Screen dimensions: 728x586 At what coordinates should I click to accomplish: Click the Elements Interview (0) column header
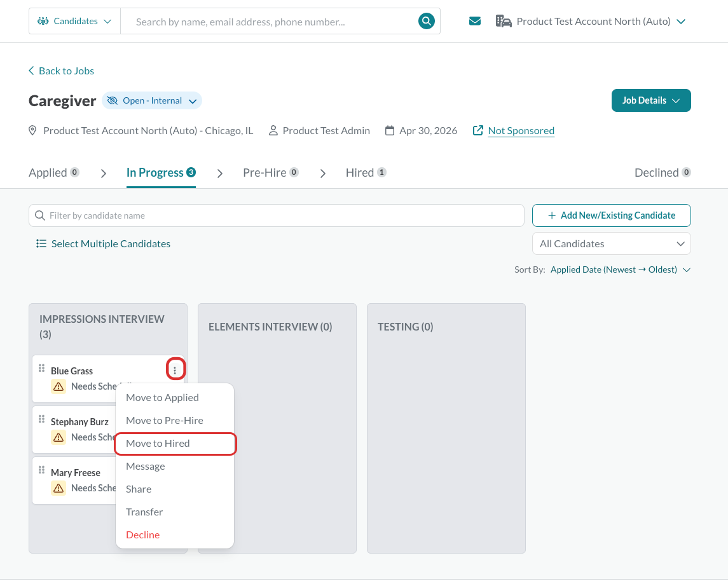click(x=270, y=327)
